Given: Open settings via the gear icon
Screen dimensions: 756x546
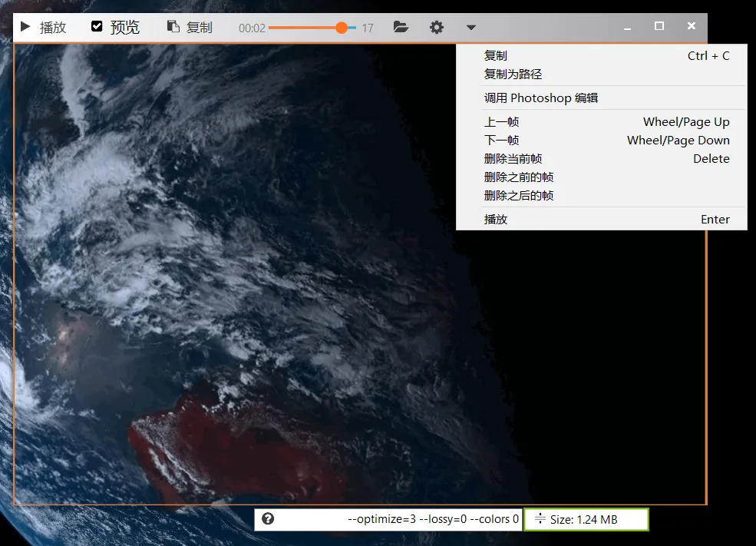Looking at the screenshot, I should coord(437,27).
